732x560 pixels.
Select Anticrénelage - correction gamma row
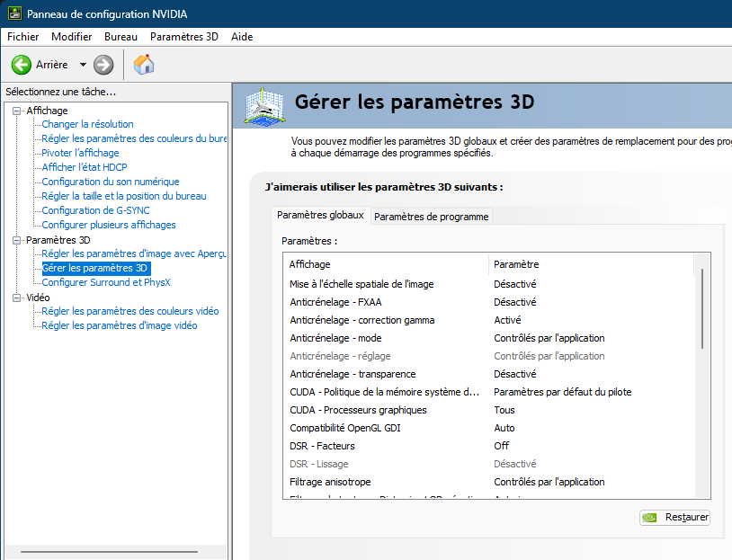pos(488,320)
